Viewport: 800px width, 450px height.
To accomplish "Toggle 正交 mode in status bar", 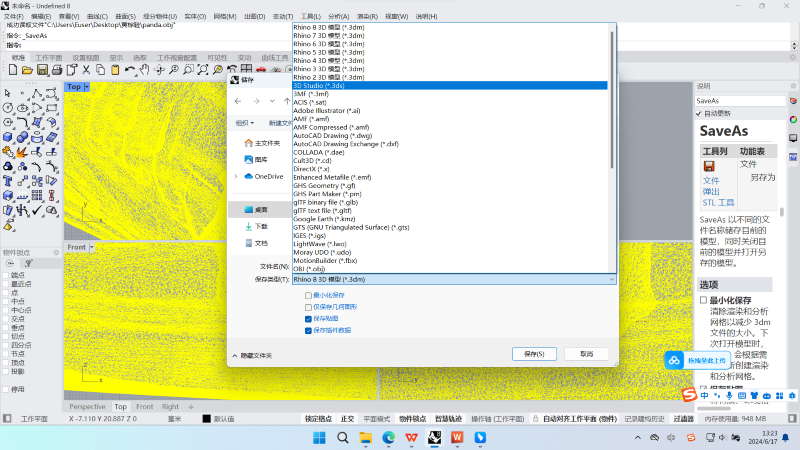I will point(347,419).
